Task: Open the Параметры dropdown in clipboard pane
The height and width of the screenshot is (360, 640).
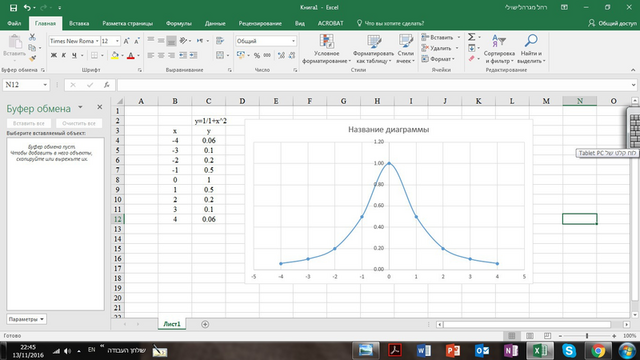Action: coord(27,319)
